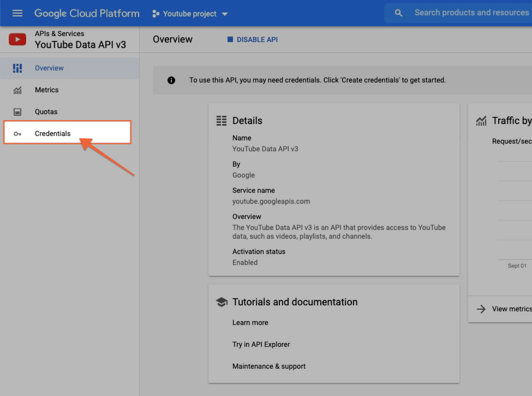
Task: Click the Service name label
Action: click(253, 191)
